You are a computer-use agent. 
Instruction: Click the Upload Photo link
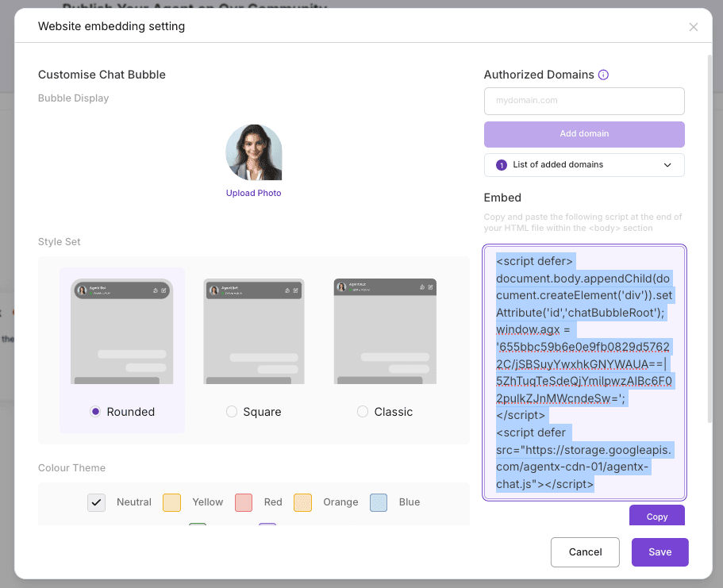tap(254, 194)
